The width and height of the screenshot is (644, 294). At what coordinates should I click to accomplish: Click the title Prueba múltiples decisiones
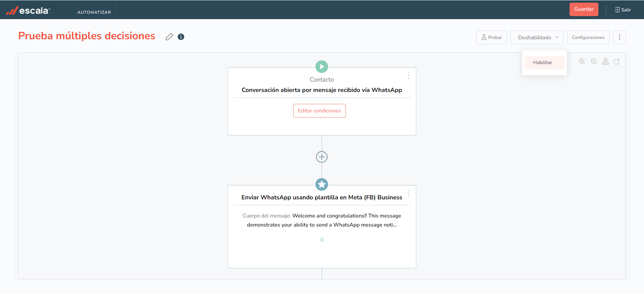coord(87,36)
